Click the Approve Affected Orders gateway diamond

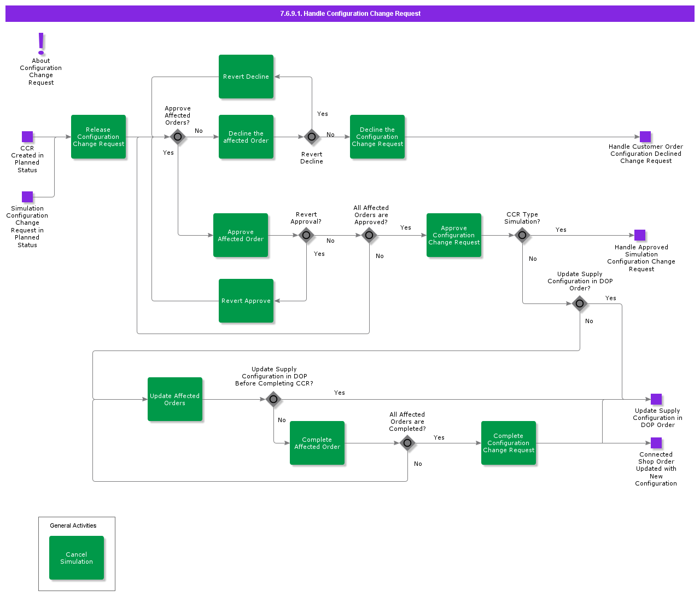coord(178,137)
